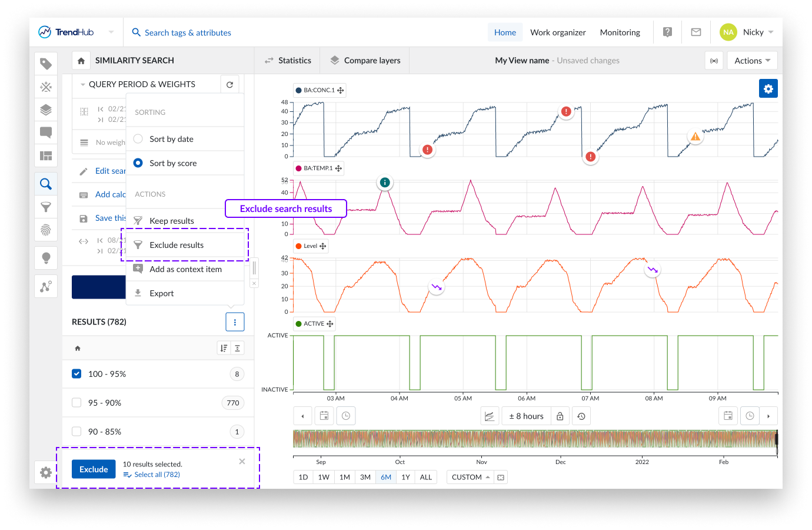The image size is (812, 530).
Task: Refresh the query period & weights
Action: [229, 85]
